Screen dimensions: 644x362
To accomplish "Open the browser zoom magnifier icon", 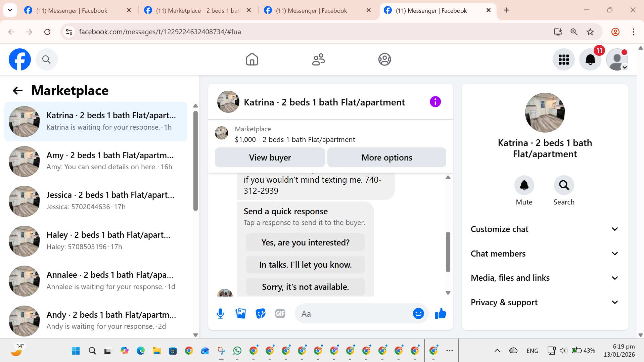I will tap(574, 32).
